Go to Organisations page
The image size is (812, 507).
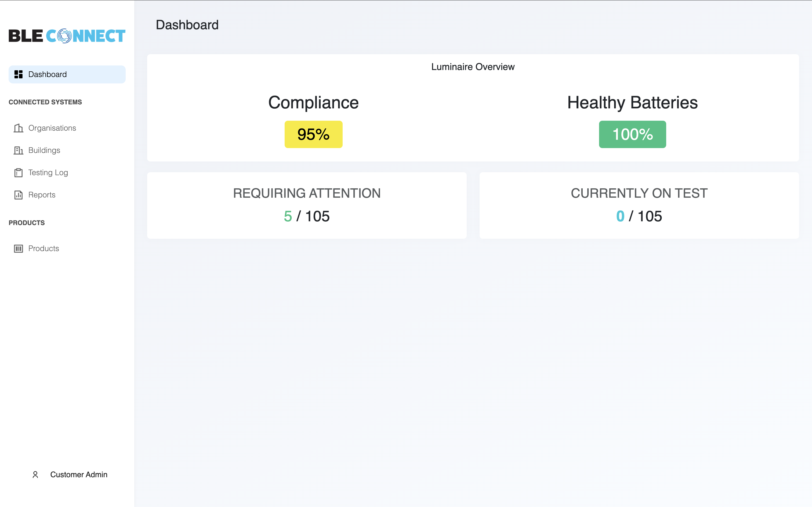(x=52, y=128)
